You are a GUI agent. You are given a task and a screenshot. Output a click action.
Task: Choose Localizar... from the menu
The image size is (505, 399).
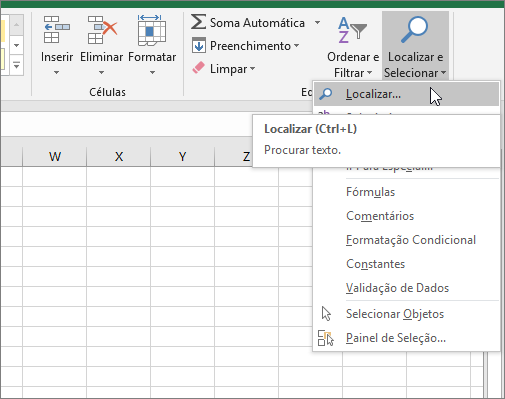tap(407, 94)
